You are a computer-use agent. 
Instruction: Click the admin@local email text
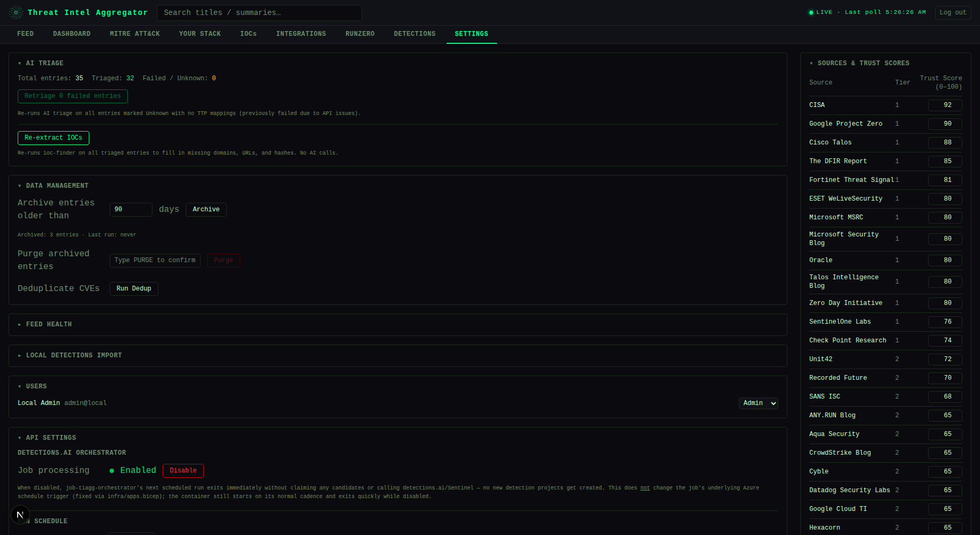[x=86, y=403]
